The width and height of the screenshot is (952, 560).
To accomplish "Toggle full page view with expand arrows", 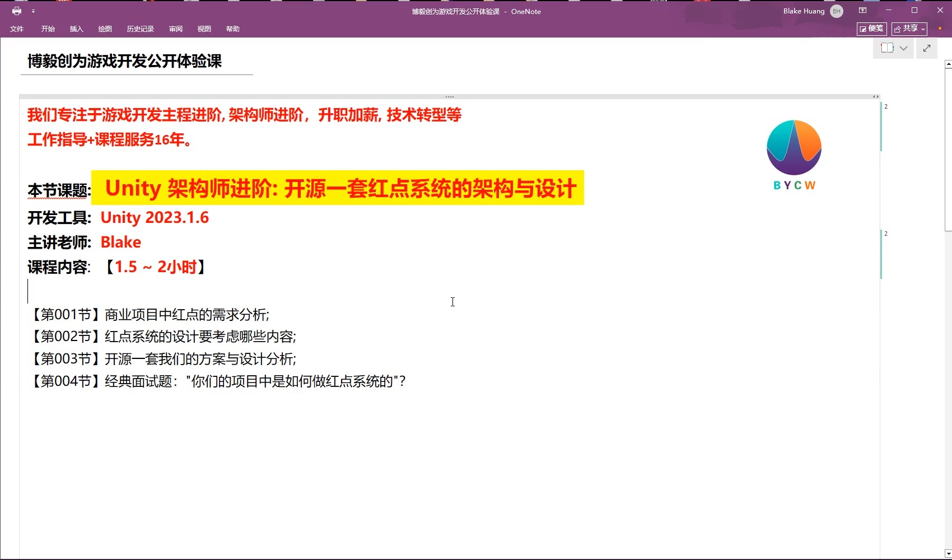I will click(927, 48).
